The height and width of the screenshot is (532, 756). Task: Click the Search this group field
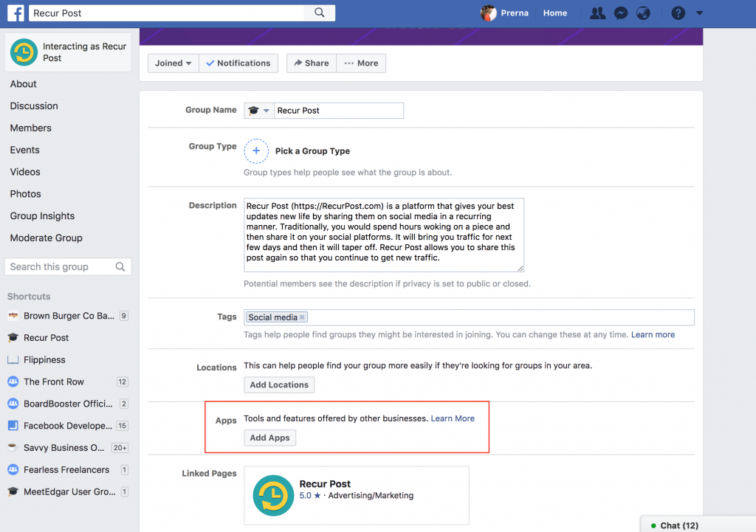[x=68, y=266]
